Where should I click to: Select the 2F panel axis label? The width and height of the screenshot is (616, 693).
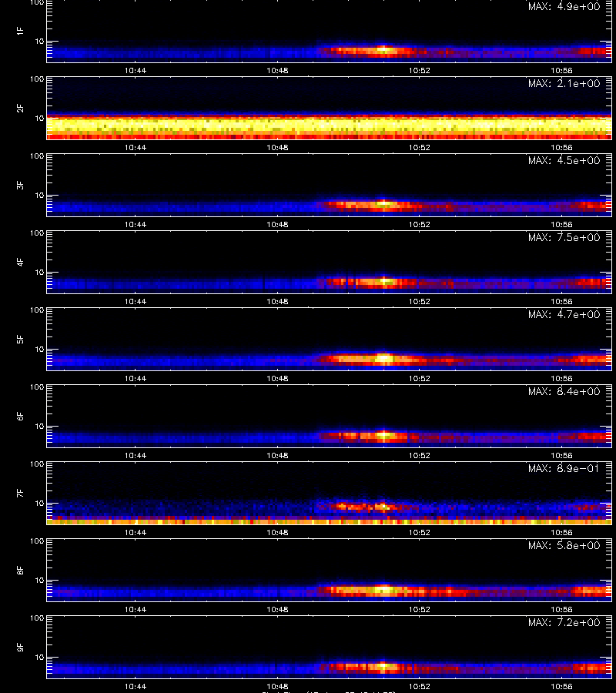coord(20,109)
